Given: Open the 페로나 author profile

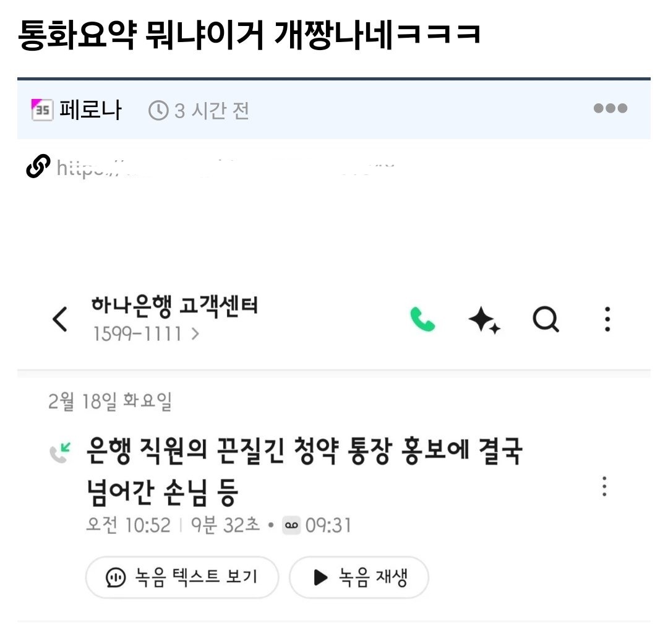Looking at the screenshot, I should click(90, 110).
